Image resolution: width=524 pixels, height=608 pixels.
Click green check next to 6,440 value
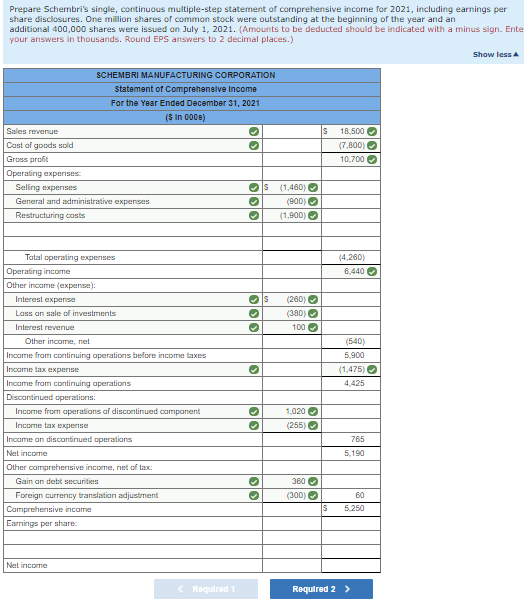(x=372, y=271)
